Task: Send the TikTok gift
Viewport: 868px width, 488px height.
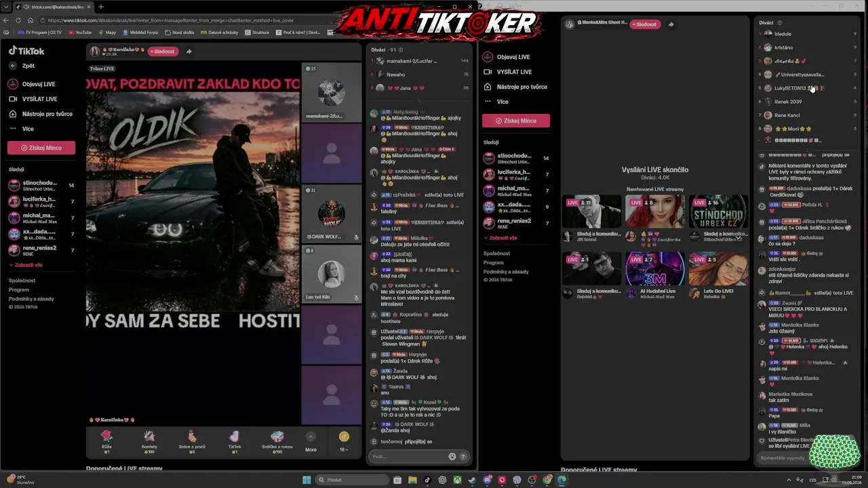Action: [x=235, y=440]
